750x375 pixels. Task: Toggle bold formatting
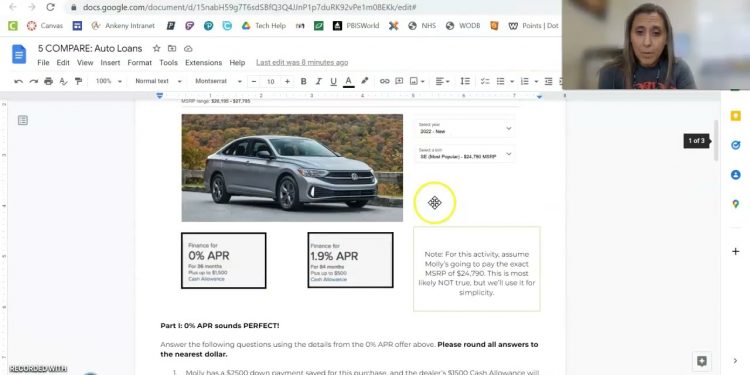tap(303, 81)
